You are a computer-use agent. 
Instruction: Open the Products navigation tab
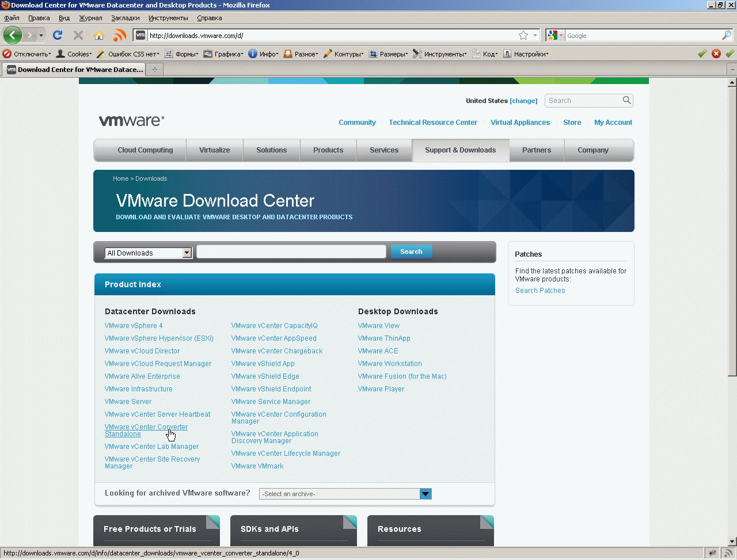pos(328,150)
